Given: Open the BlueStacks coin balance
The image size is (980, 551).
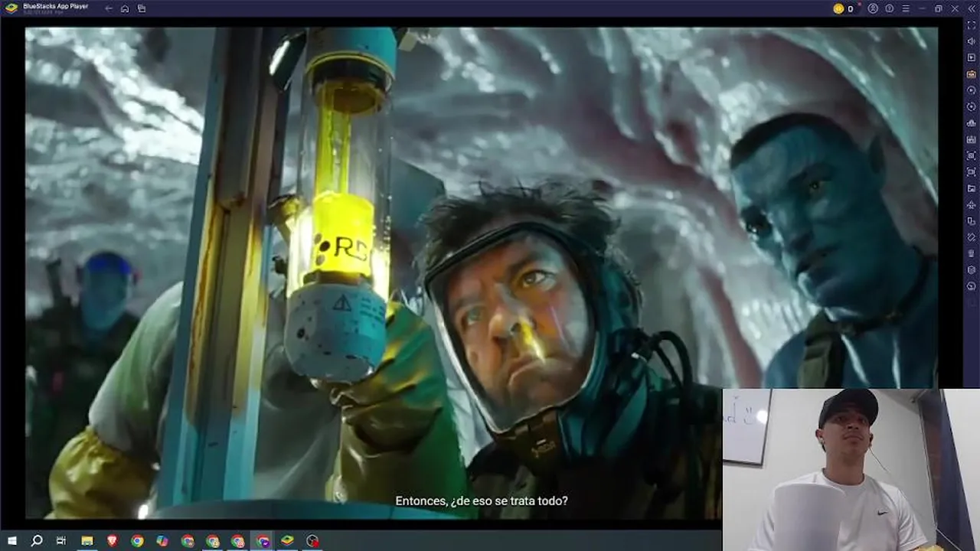Looking at the screenshot, I should tap(843, 8).
